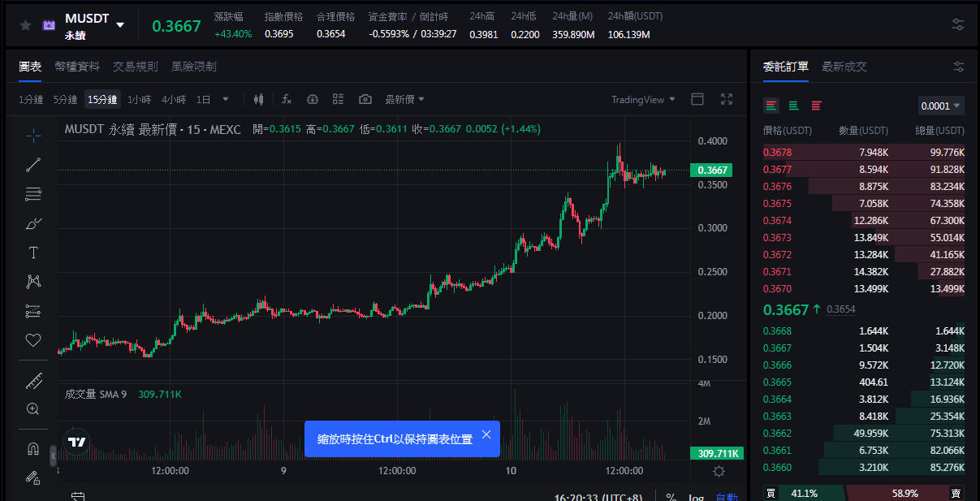Select the text annotation tool
This screenshot has width=980, height=501.
click(33, 253)
